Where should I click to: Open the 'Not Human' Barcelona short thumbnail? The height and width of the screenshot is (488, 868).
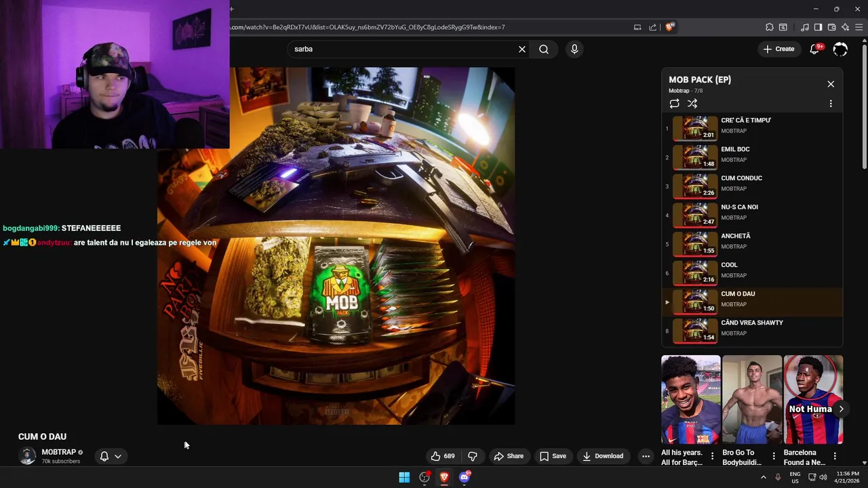point(813,400)
